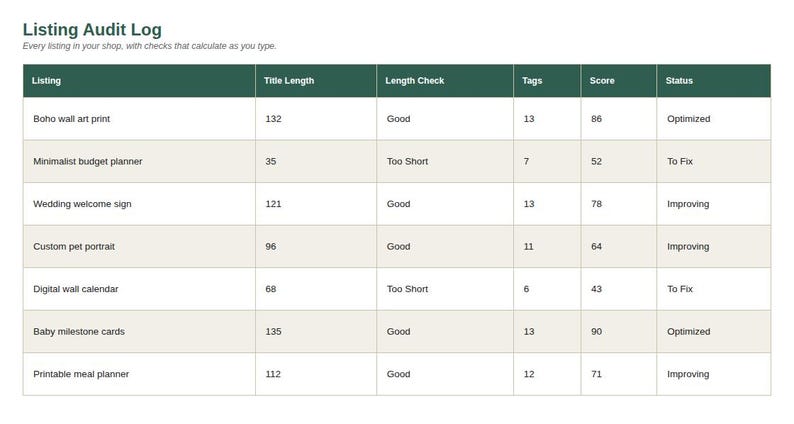This screenshot has width=794, height=424.
Task: Click Improving status for Printable meal planner
Action: coord(688,374)
